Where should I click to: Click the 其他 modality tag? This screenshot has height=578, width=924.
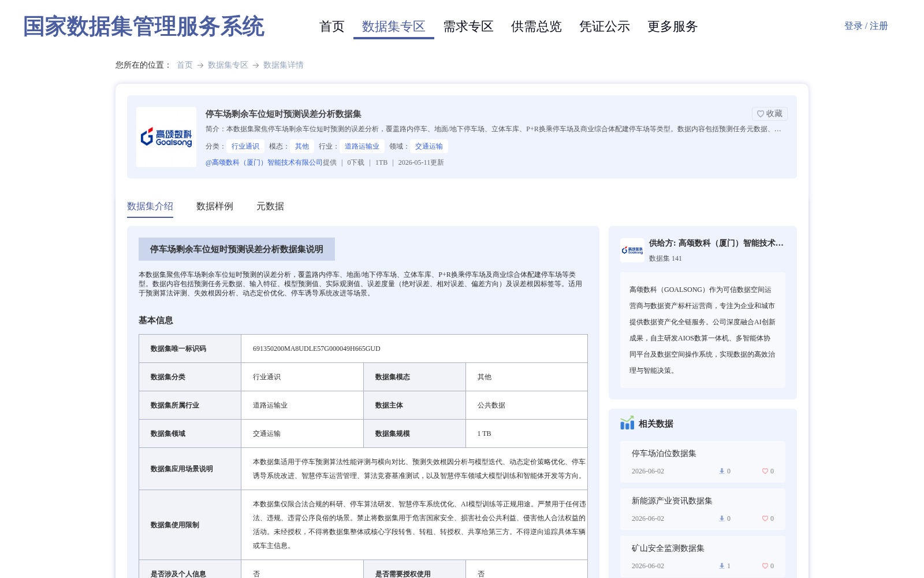(x=302, y=146)
